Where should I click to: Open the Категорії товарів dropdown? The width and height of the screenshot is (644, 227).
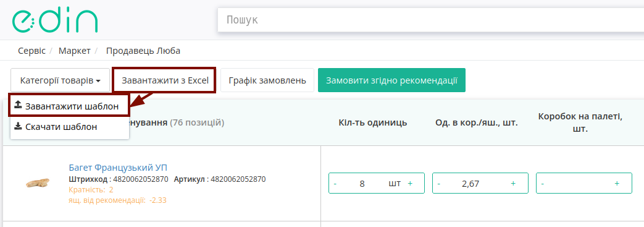[x=61, y=80]
